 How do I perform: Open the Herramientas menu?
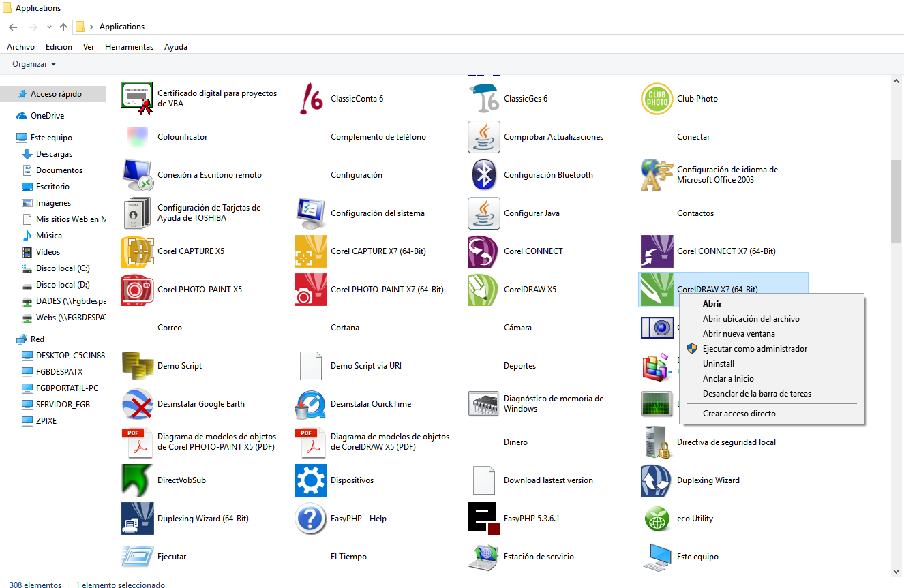tap(129, 47)
